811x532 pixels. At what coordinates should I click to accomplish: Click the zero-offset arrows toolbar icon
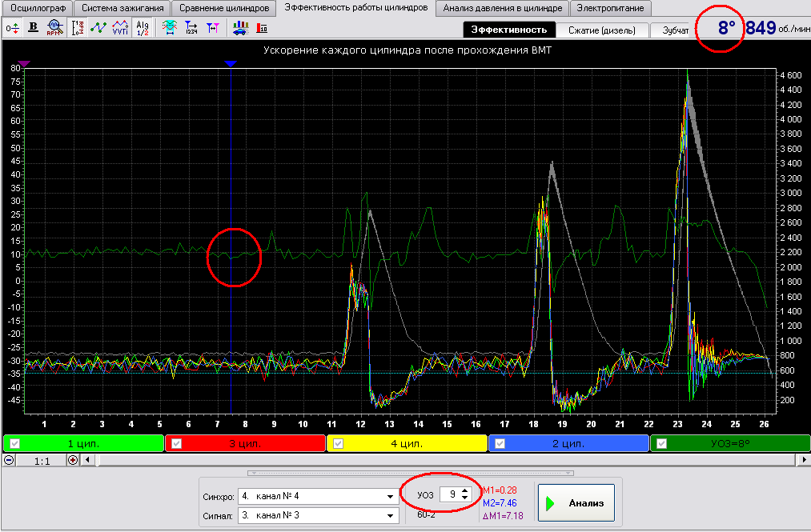13,28
